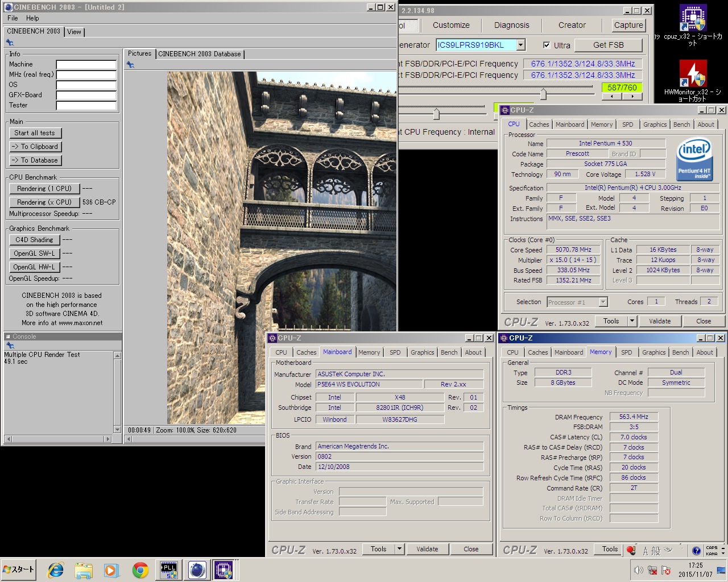Open SPD tab in CPU-Z Memory window

point(626,352)
